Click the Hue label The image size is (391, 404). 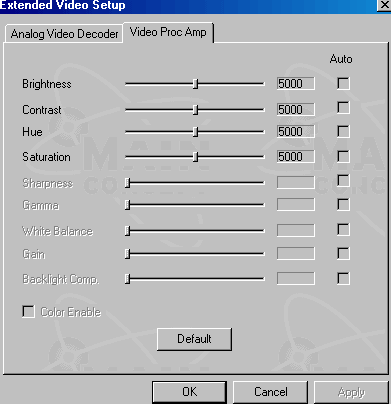[32, 132]
